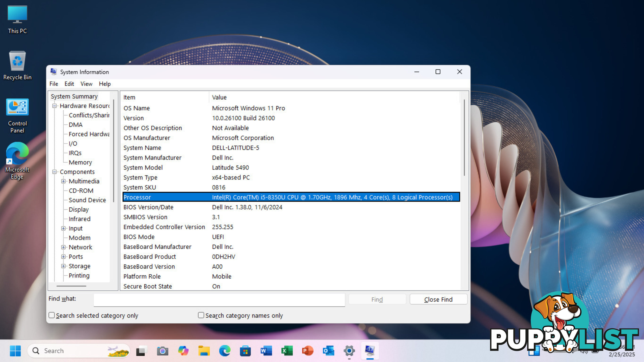644x362 pixels.
Task: Select Modem in the tree
Action: (x=79, y=238)
